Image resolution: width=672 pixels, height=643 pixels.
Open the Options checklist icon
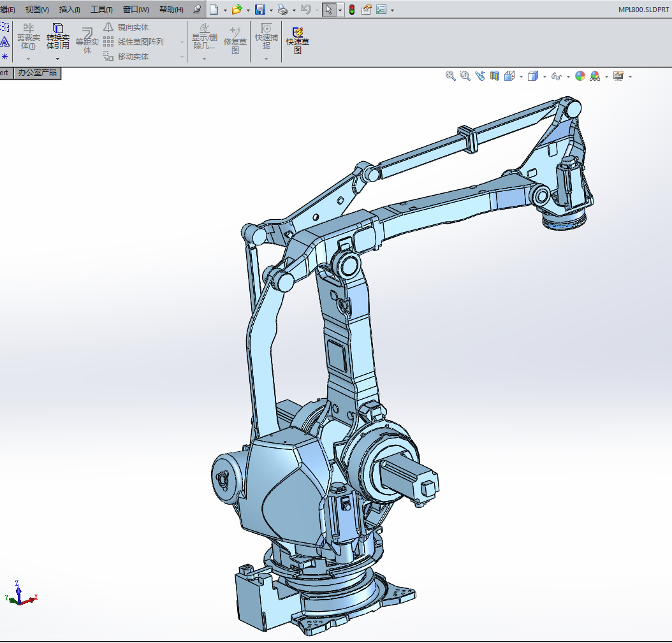[x=381, y=10]
